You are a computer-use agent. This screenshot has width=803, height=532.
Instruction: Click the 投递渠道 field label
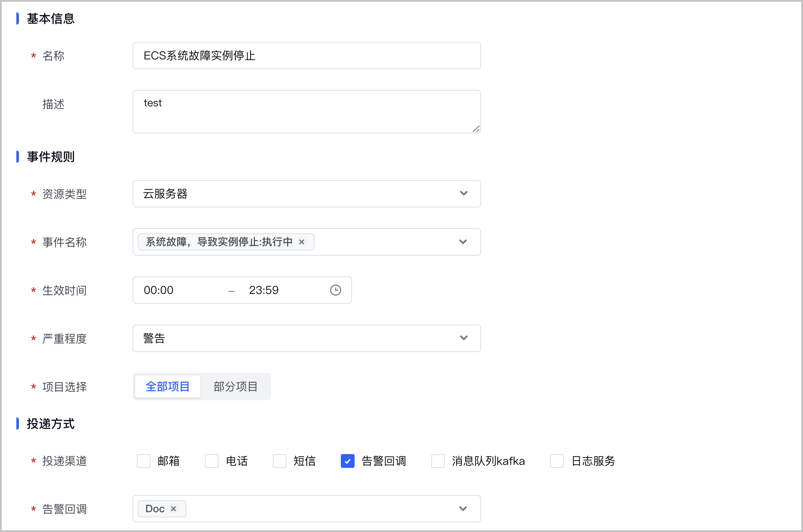click(65, 461)
